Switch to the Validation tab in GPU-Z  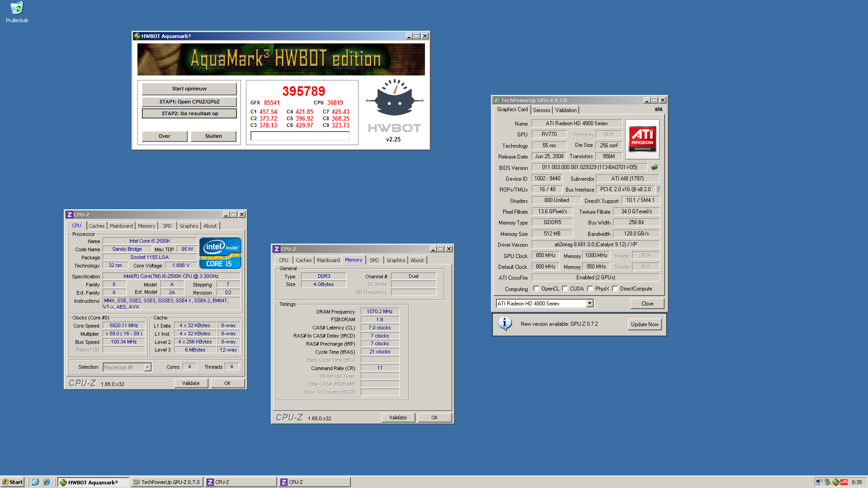[566, 110]
